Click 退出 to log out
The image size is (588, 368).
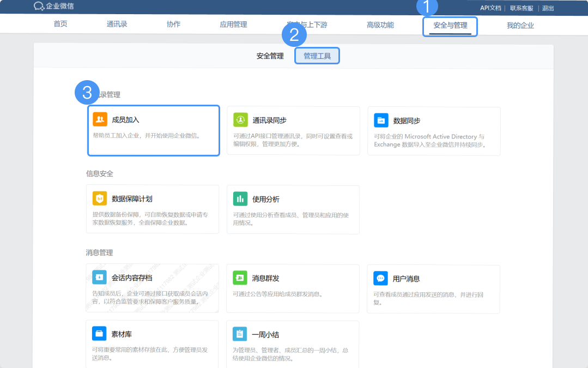[x=548, y=8]
